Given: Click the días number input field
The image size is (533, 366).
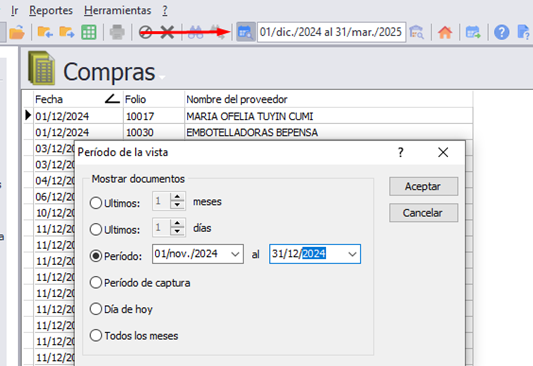Looking at the screenshot, I should (x=161, y=227).
